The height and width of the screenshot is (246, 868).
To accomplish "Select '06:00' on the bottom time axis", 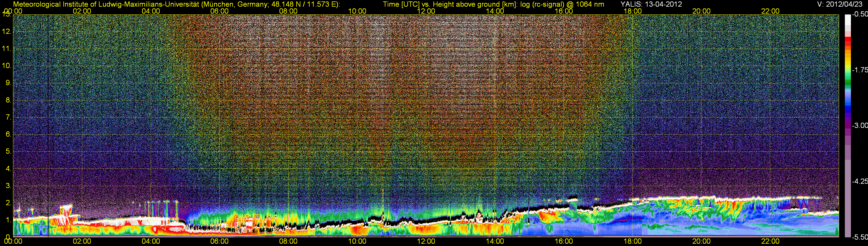I will tap(219, 241).
